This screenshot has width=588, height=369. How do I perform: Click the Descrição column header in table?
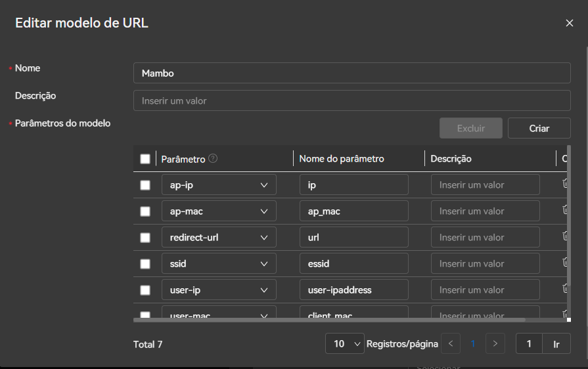pyautogui.click(x=451, y=159)
